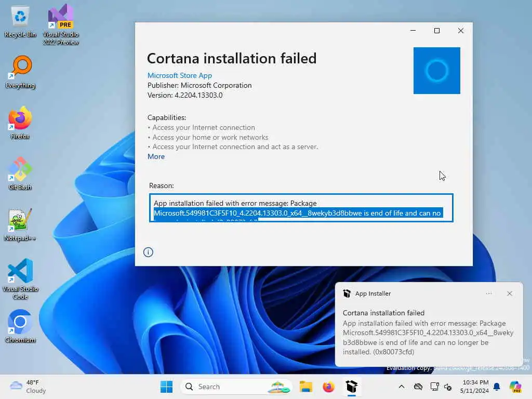Screen dimensions: 532x399
Task: Select the Git Bash desktop shortcut
Action: pyautogui.click(x=20, y=174)
